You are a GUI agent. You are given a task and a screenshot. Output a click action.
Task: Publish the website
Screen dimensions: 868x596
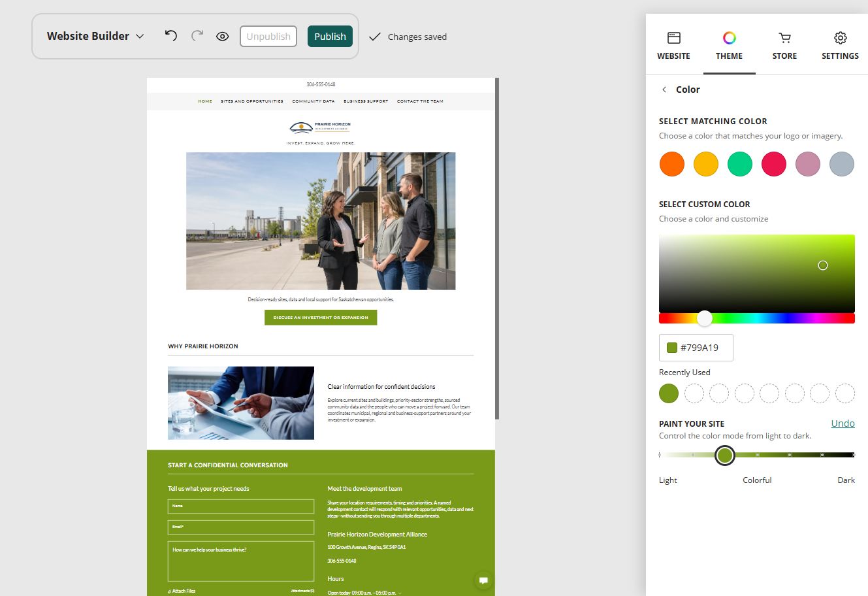tap(330, 37)
